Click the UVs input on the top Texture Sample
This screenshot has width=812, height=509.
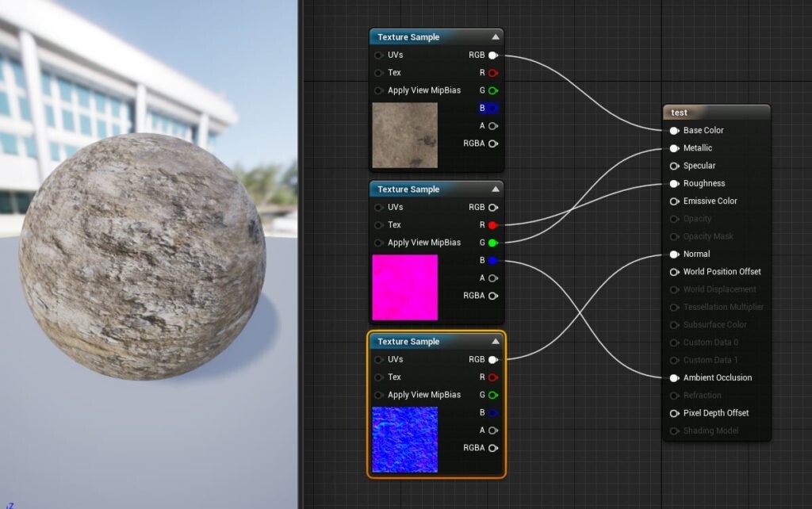378,55
